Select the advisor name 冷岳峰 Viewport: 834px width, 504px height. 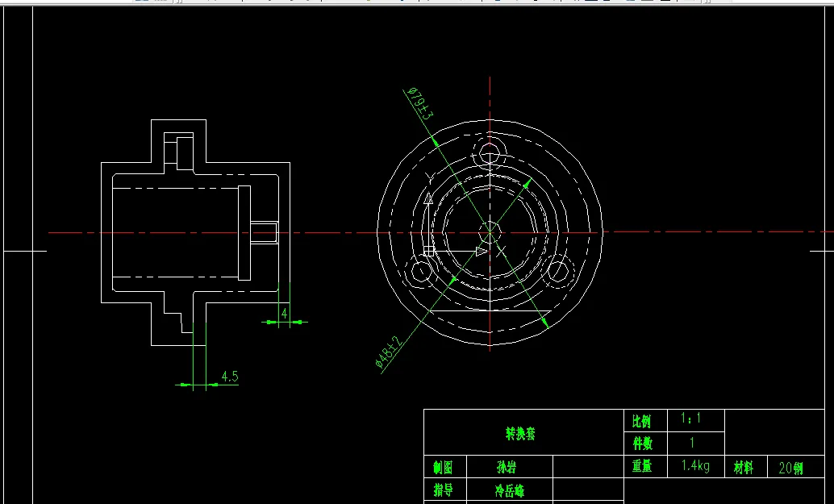(x=510, y=490)
